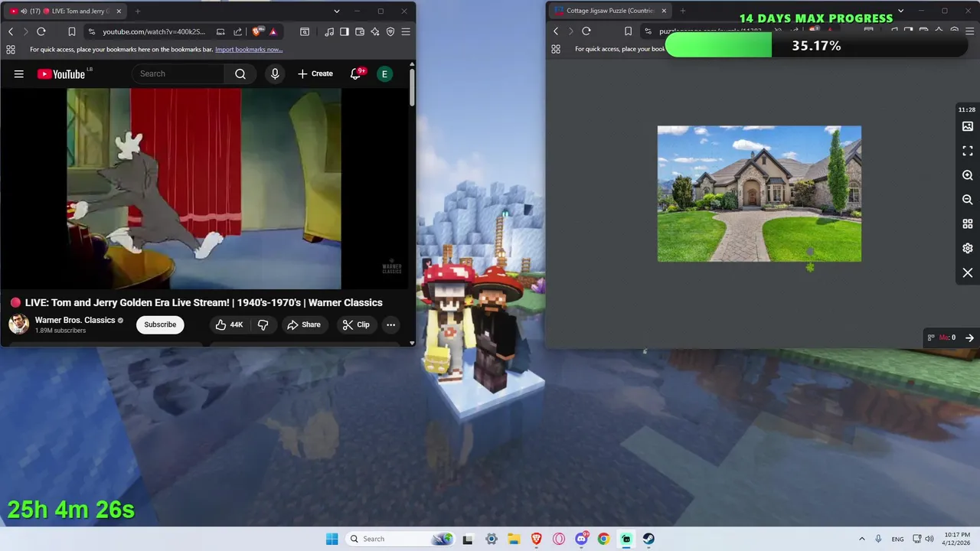980x551 pixels.
Task: Zoom out on the jigsaw puzzle
Action: [x=968, y=200]
